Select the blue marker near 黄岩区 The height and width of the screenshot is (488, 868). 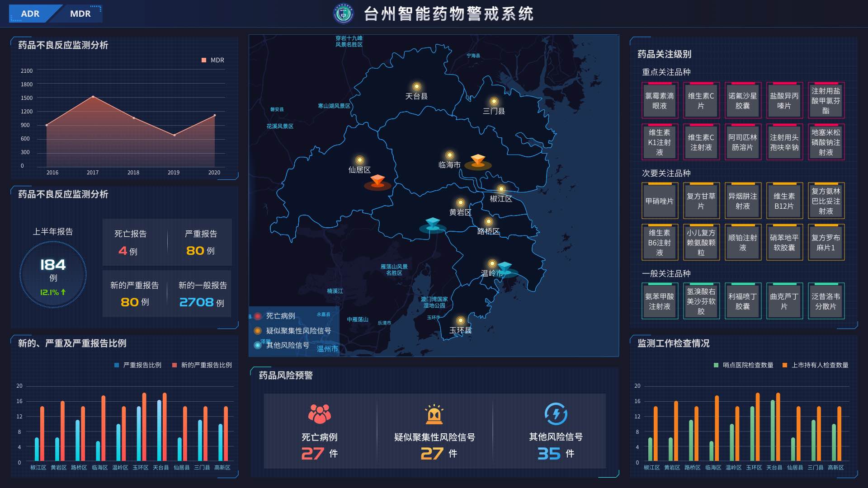point(433,225)
